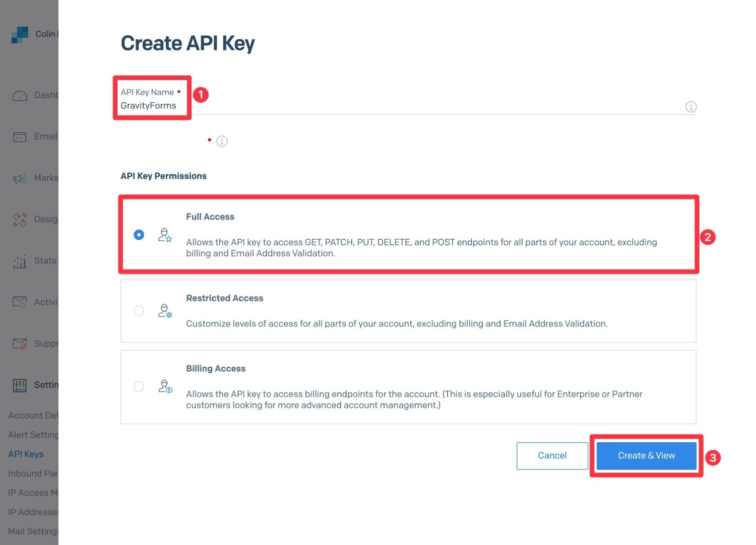Focus the API Key Name input field
This screenshot has height=545, width=756.
click(x=408, y=106)
